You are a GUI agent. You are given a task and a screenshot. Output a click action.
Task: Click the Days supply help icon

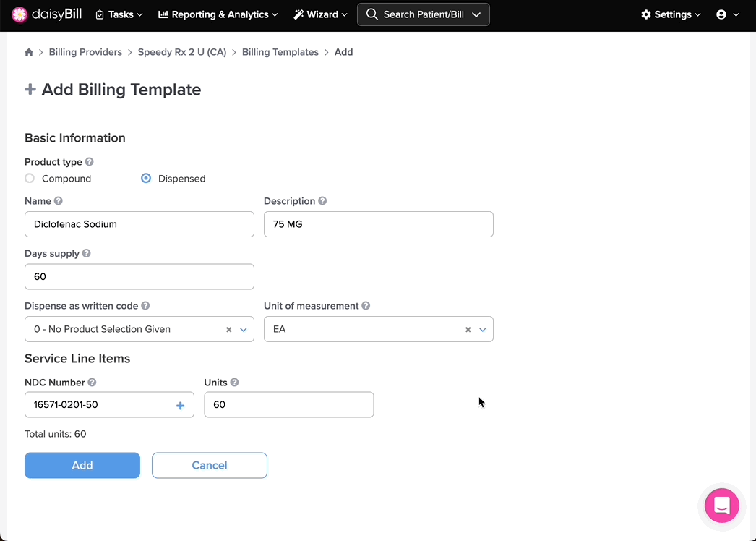point(86,253)
